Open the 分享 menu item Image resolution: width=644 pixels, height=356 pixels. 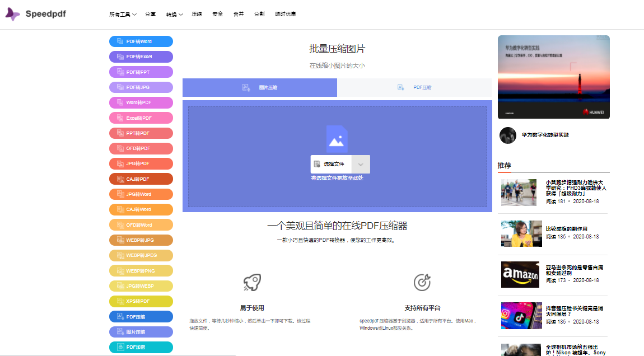[x=150, y=15]
